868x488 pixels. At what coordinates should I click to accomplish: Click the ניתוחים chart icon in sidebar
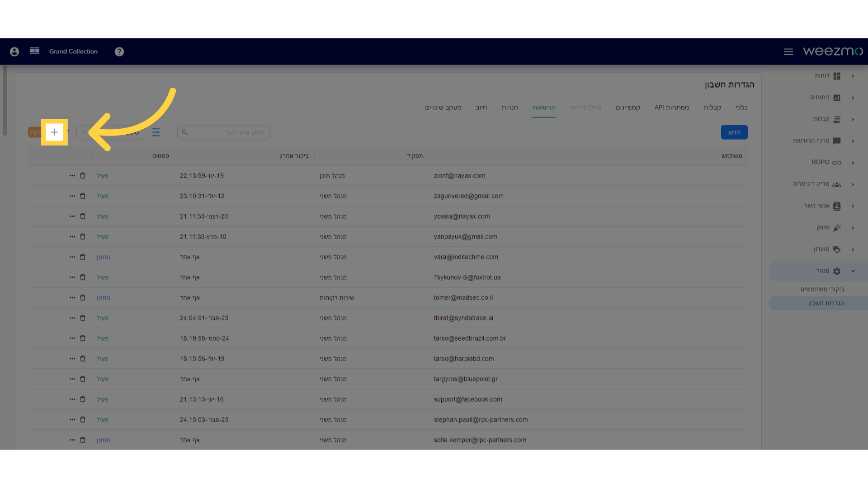(837, 98)
